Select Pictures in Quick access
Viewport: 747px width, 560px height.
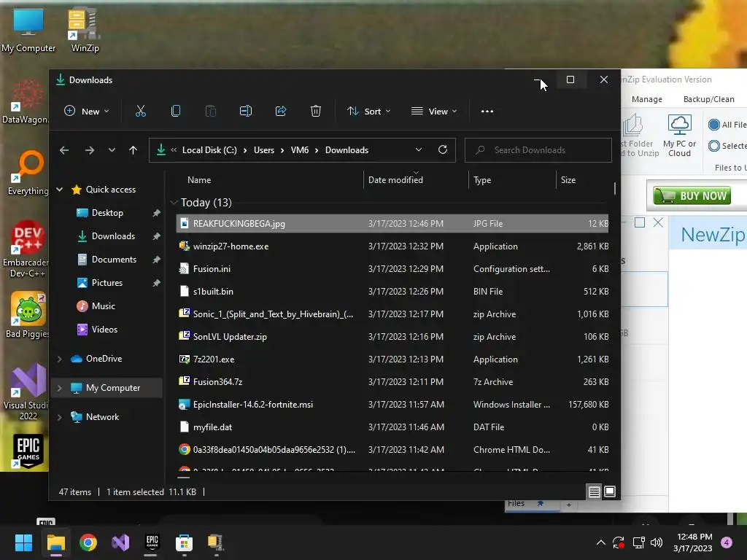107,283
